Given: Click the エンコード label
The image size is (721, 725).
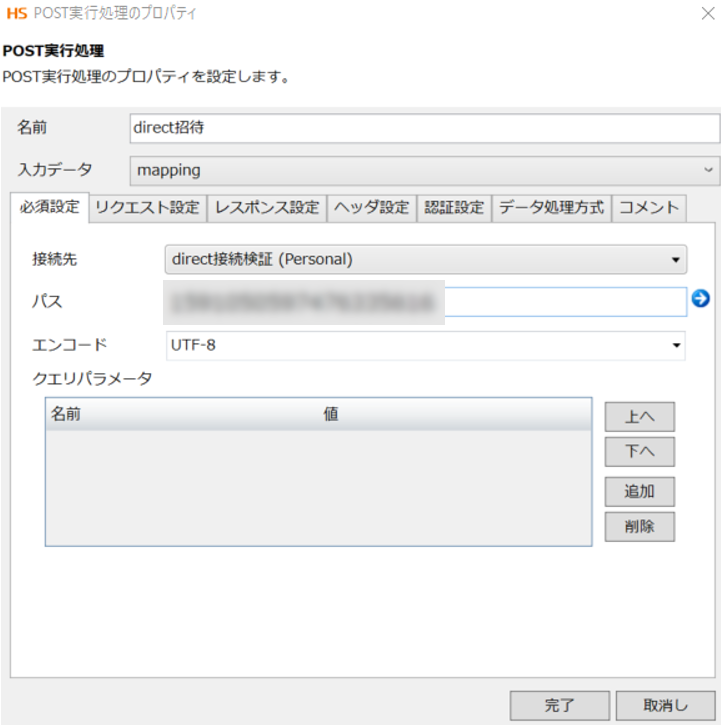Looking at the screenshot, I should pos(69,345).
